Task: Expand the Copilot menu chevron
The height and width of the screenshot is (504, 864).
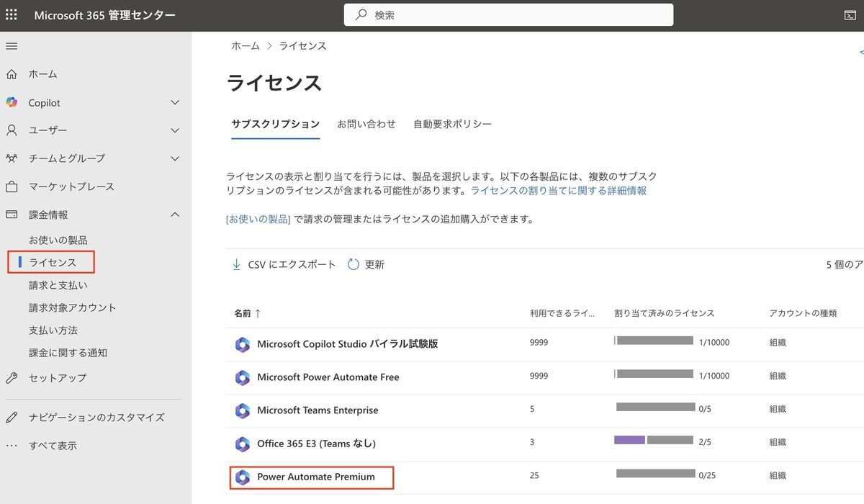Action: 175,102
